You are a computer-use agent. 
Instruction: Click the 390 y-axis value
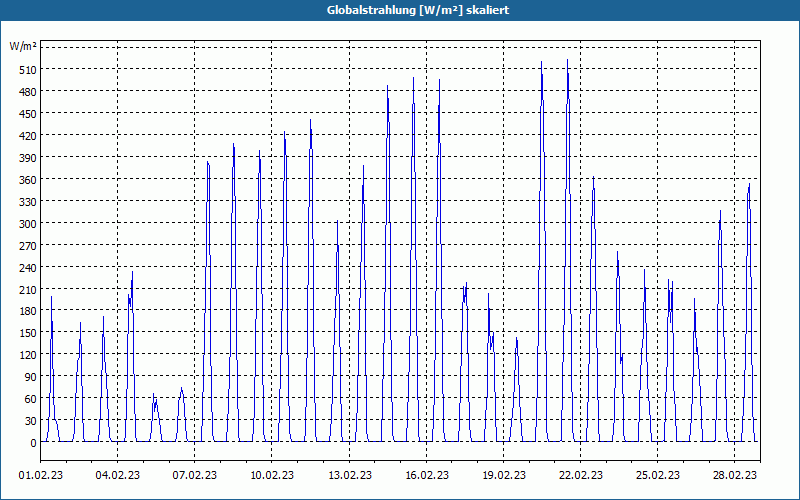tap(28, 157)
